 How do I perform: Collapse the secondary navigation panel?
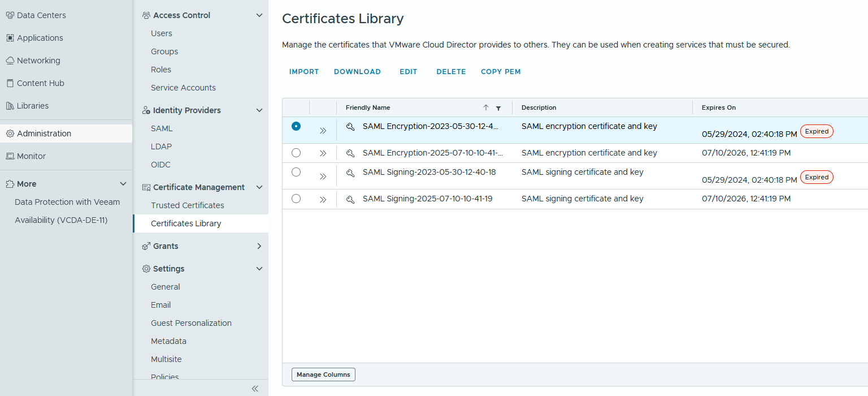(x=255, y=388)
